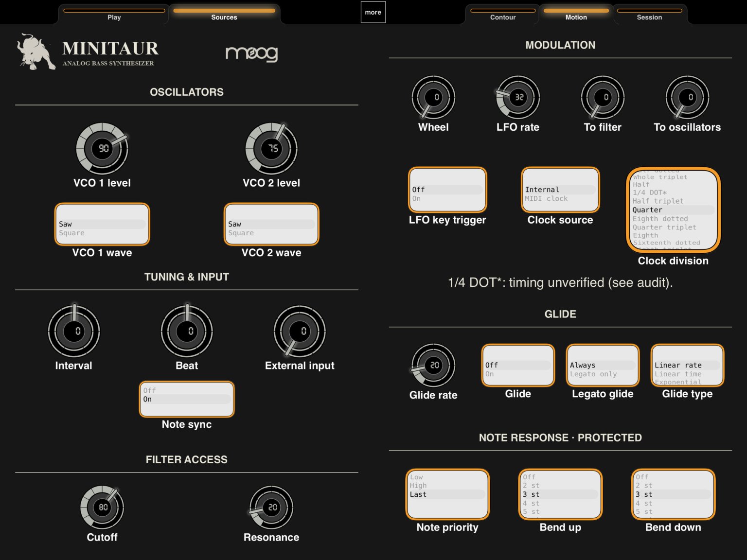Click the Glide rate knob
Viewport: 747px width, 560px height.
pos(433,365)
